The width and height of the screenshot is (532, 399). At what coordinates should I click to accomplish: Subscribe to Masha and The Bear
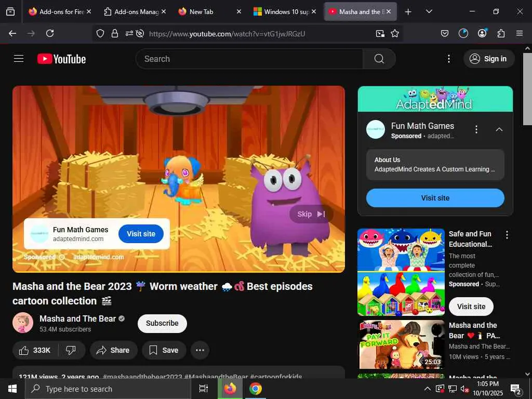[162, 323]
